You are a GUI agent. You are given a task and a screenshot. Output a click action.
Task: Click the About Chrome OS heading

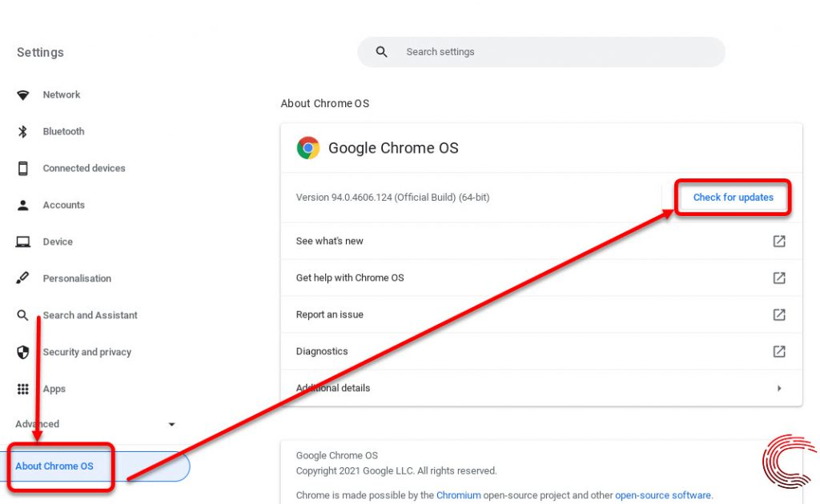click(x=325, y=103)
